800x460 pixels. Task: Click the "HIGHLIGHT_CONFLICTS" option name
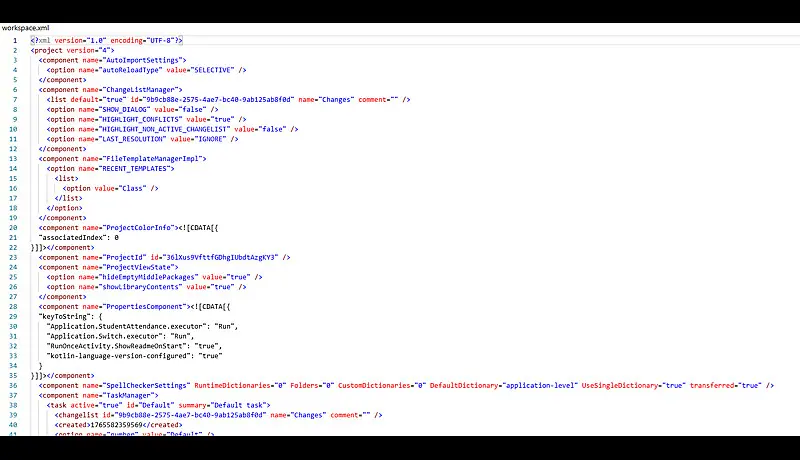tap(140, 119)
